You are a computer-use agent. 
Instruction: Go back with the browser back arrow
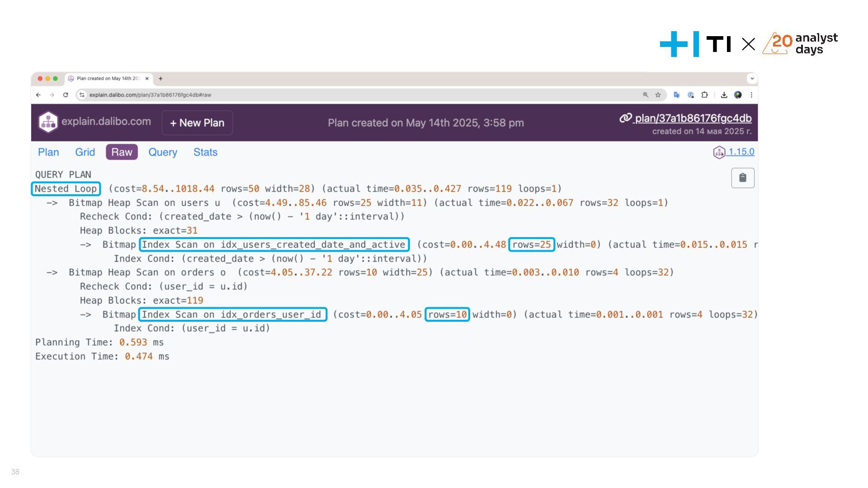point(38,95)
